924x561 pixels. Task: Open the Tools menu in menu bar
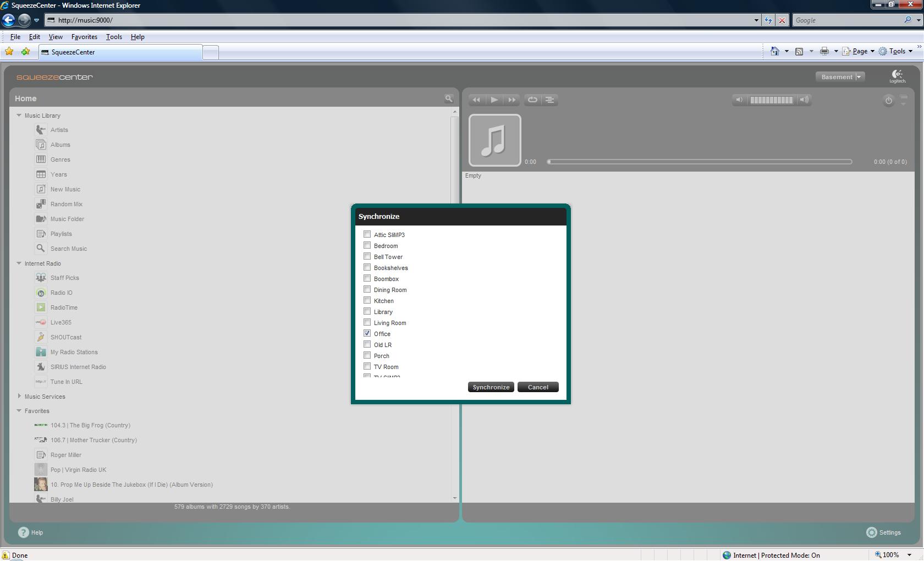[x=114, y=37]
